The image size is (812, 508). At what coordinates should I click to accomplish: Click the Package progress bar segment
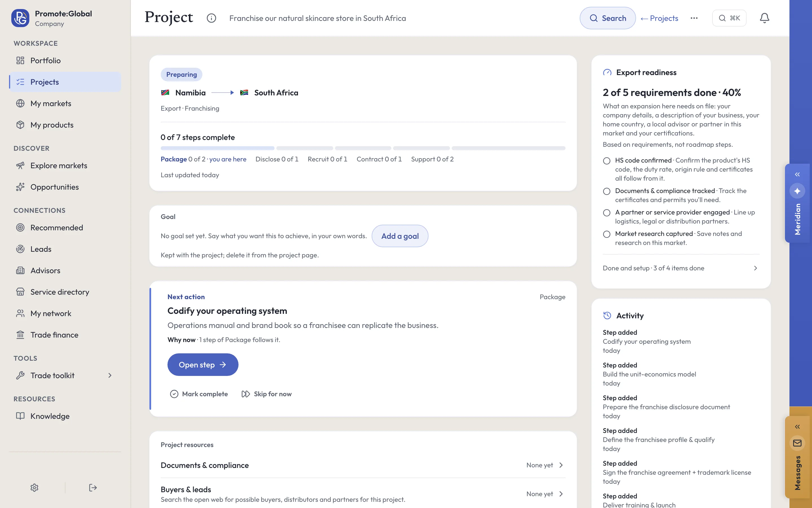217,148
